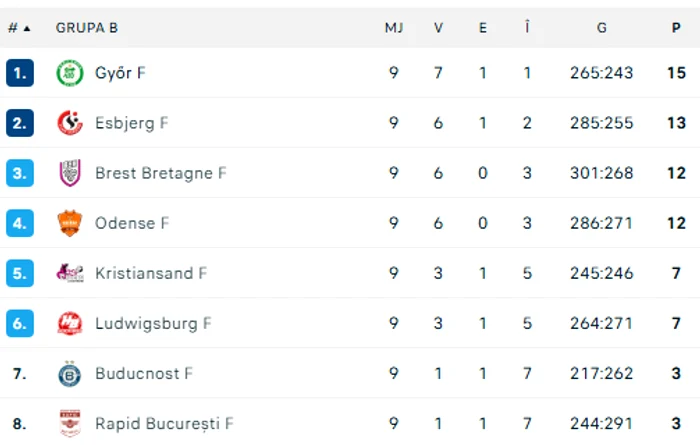Image resolution: width=700 pixels, height=445 pixels.
Task: Click the Győr F team logo
Action: (70, 73)
